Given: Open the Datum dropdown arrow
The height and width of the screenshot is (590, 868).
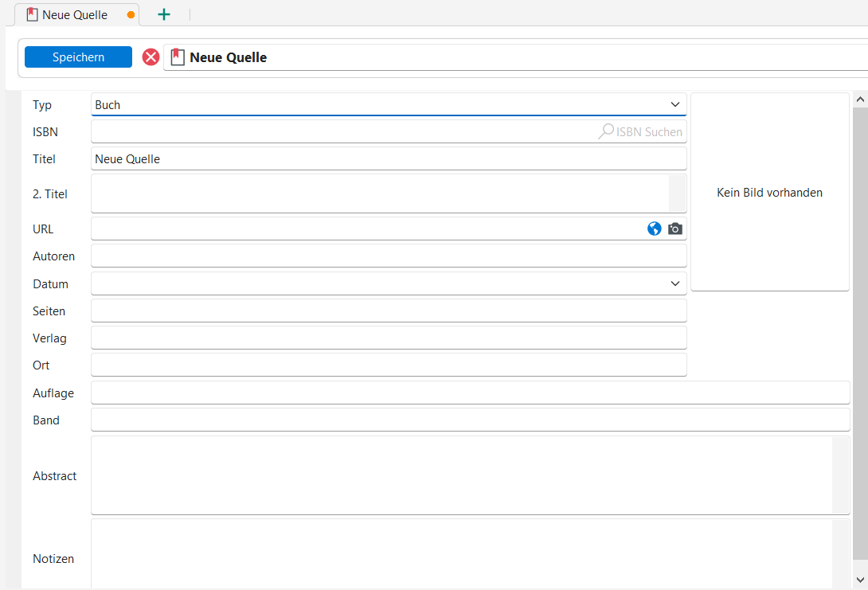Looking at the screenshot, I should pos(675,283).
